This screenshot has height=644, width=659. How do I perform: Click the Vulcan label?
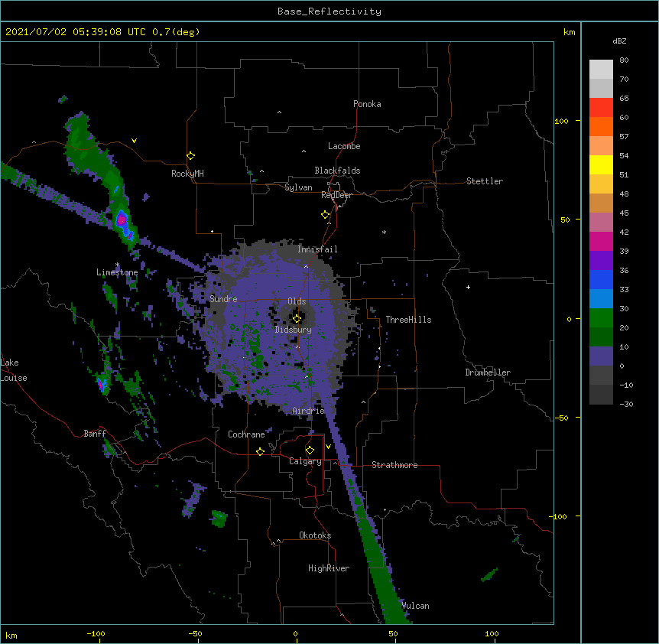pyautogui.click(x=415, y=606)
